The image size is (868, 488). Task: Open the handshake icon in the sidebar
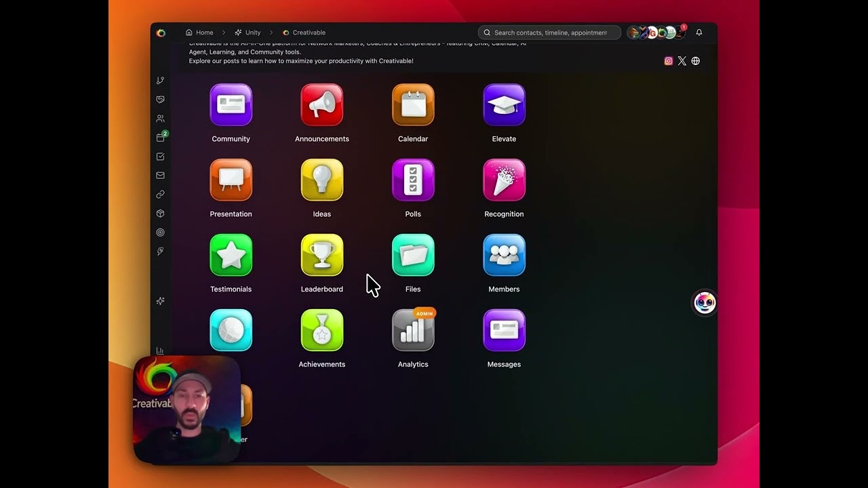(x=160, y=99)
